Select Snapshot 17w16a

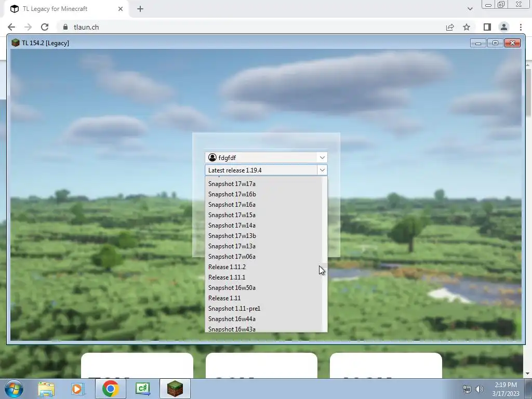[x=263, y=205]
